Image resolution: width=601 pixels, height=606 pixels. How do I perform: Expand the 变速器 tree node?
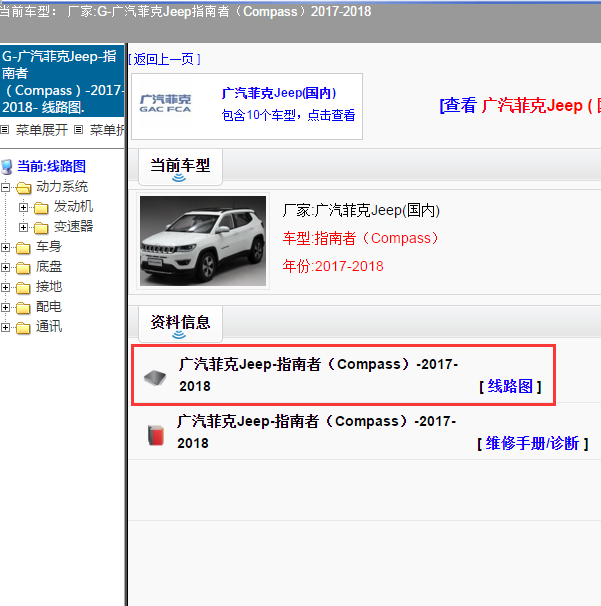coord(23,227)
